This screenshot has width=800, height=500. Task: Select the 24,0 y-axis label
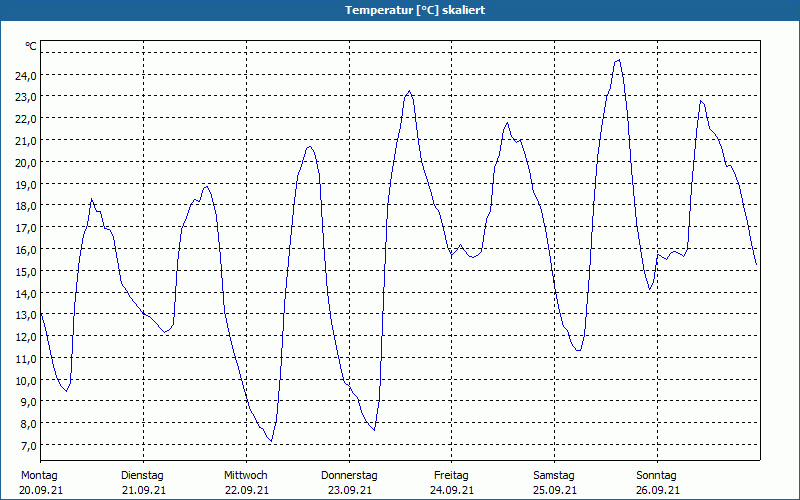tap(26, 75)
